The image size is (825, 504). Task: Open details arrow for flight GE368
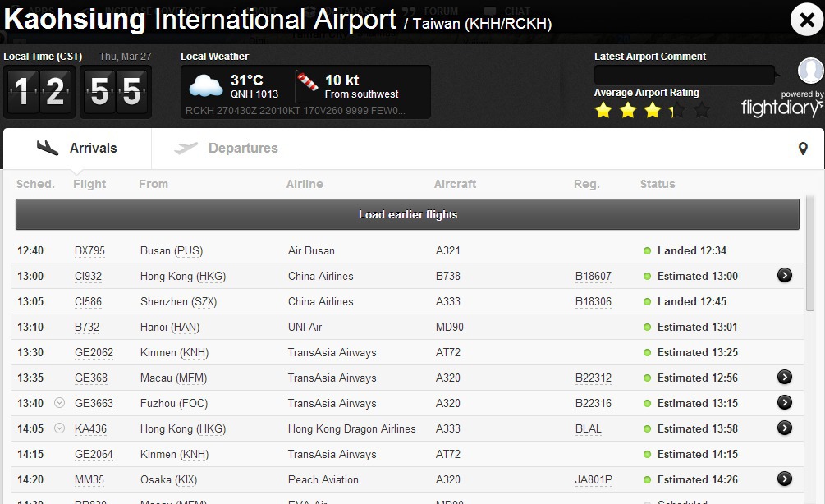tap(785, 378)
